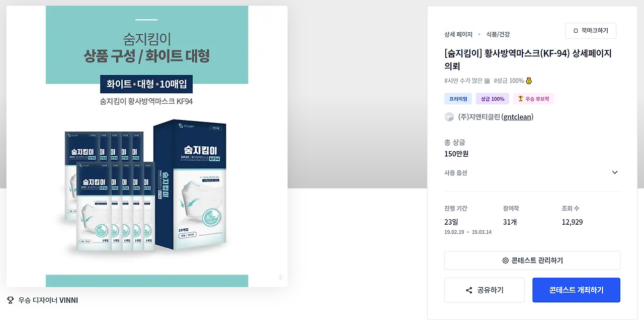The height and width of the screenshot is (324, 644).
Task: Click the gntclean company avatar icon
Action: coord(449,117)
